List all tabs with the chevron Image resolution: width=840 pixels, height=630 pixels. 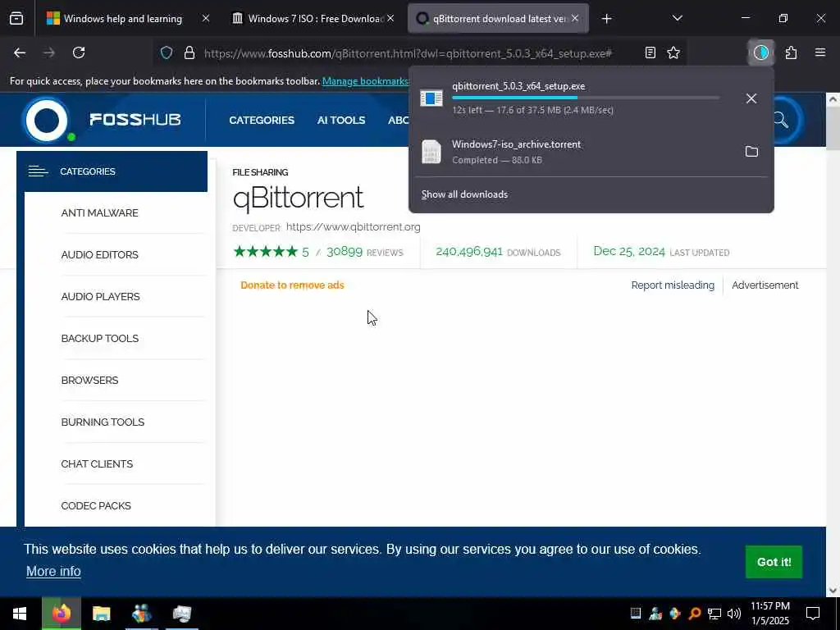tap(677, 18)
